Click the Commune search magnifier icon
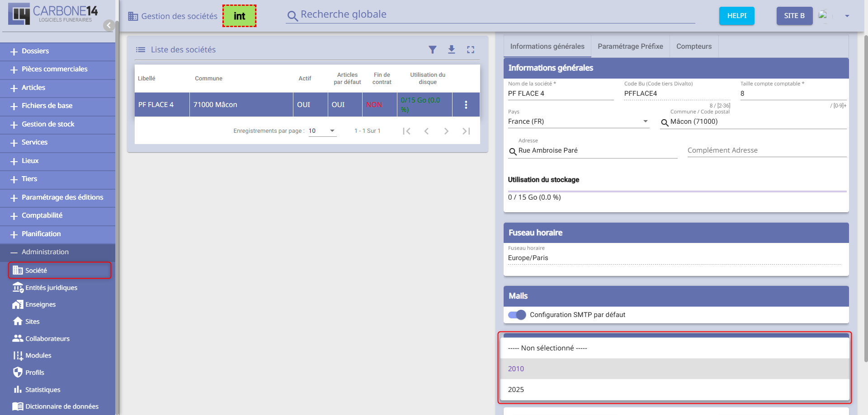The height and width of the screenshot is (415, 868). point(665,122)
